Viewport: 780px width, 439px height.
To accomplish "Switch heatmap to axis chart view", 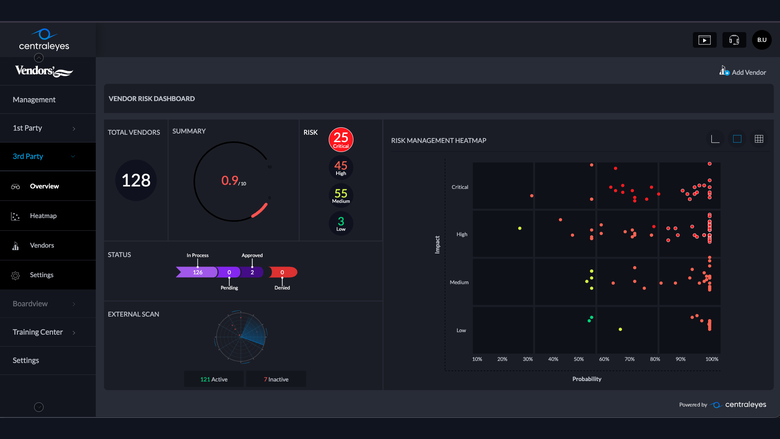I will pos(715,139).
